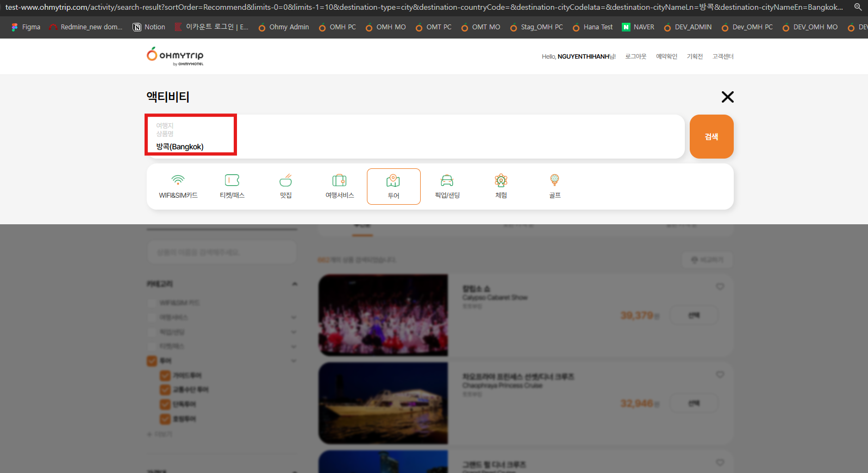868x473 pixels.
Task: Click the Hello, NGUYENTHIHANH greeting
Action: [x=579, y=56]
